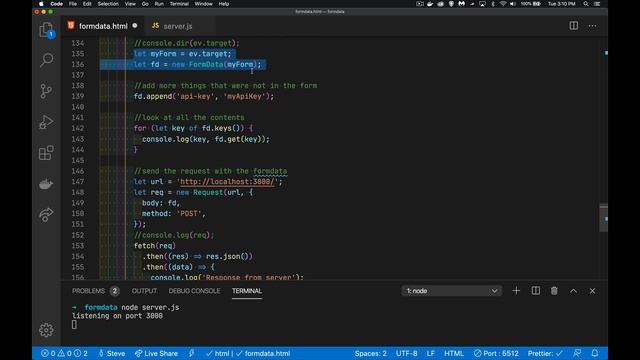Open Notification Center icon in menu bar
The image size is (640, 360).
(597, 4)
